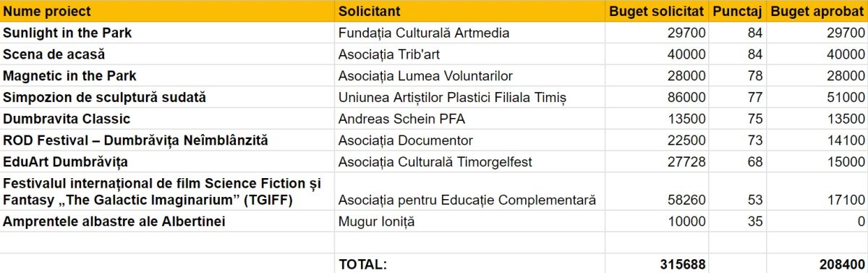Click the Galactic Imaginarium festival cell
Viewport: 868px width, 273px height.
(x=167, y=191)
